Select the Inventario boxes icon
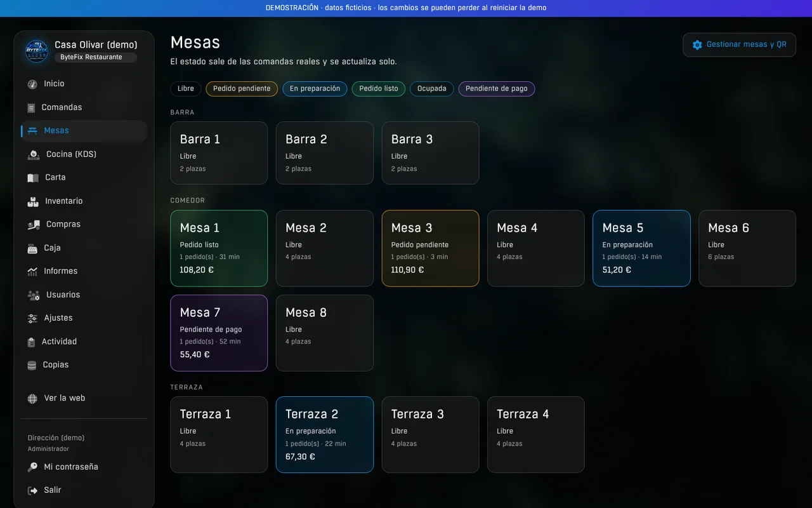 click(33, 201)
